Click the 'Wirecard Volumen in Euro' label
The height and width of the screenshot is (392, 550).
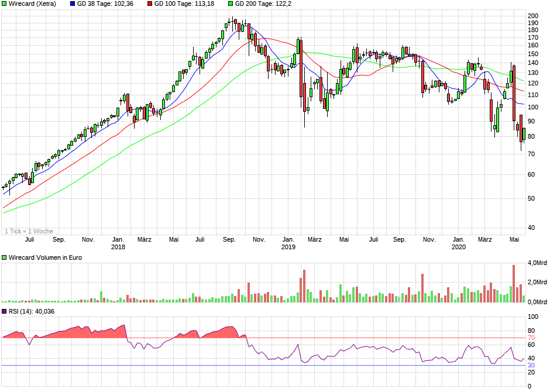45,257
